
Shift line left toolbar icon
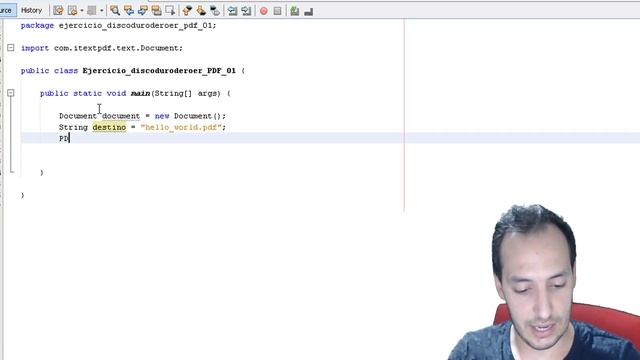[x=233, y=11]
